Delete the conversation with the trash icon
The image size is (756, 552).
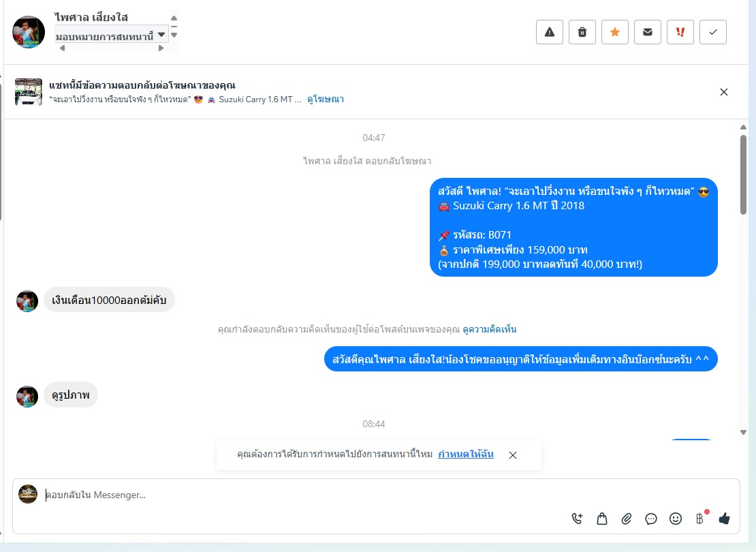582,32
